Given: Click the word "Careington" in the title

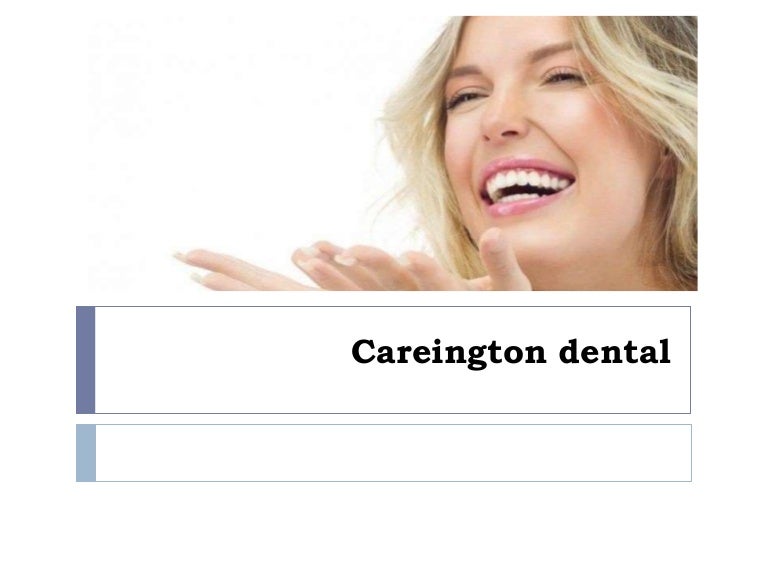Looking at the screenshot, I should [449, 352].
